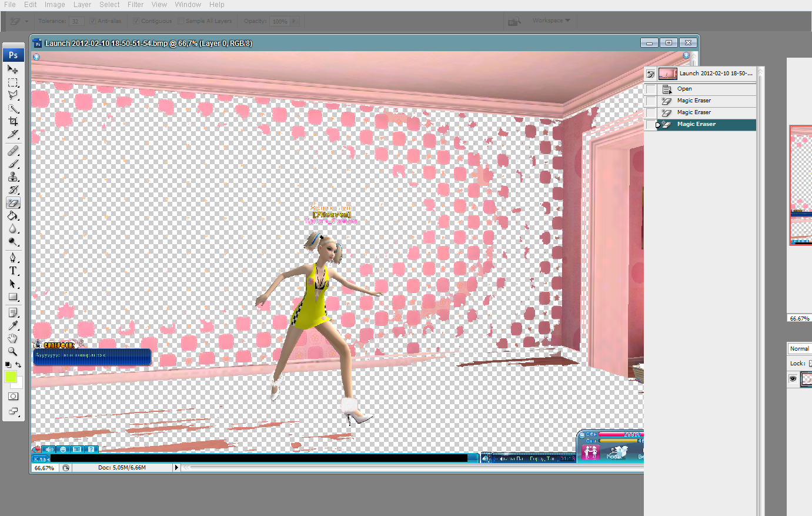
Task: Click the document zoom percentage field
Action: pyautogui.click(x=44, y=468)
